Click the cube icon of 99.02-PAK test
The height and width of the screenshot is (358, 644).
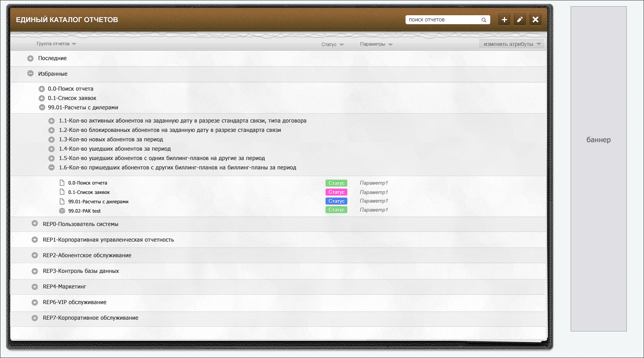tap(62, 211)
